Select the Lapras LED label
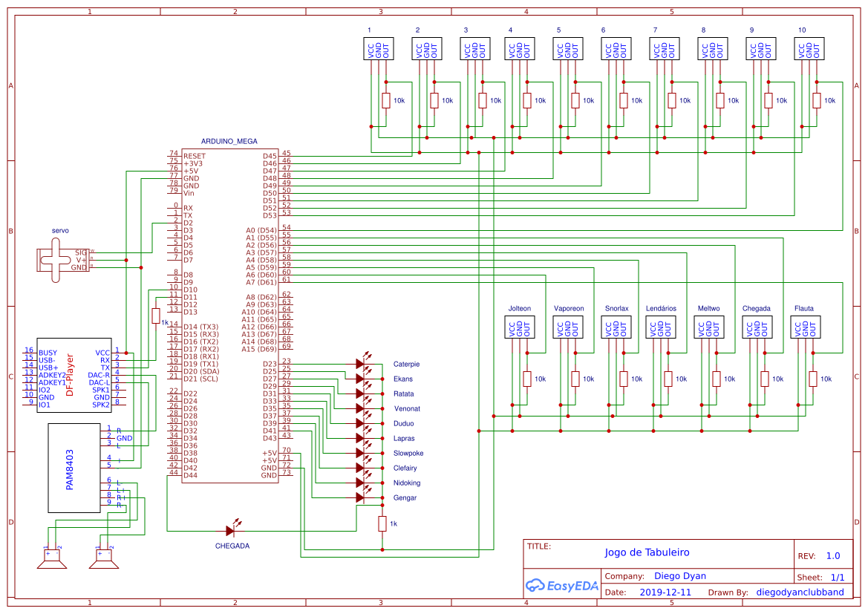868x614 pixels. [404, 439]
